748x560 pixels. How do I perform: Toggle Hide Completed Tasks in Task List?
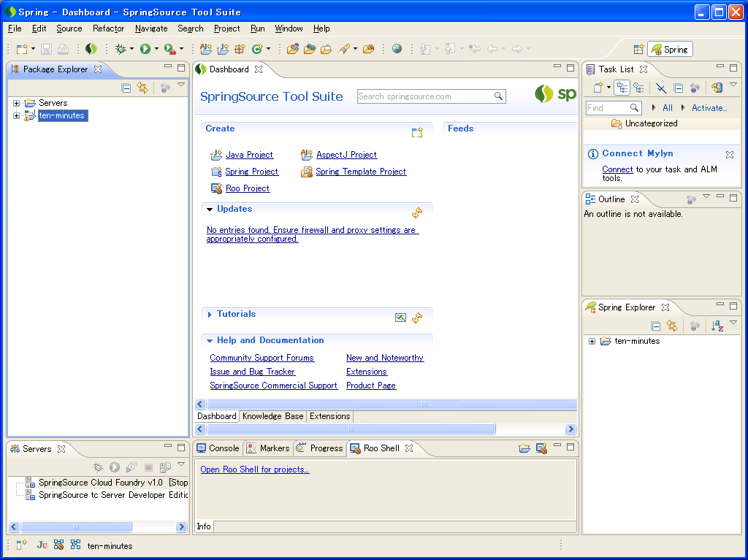click(x=660, y=88)
